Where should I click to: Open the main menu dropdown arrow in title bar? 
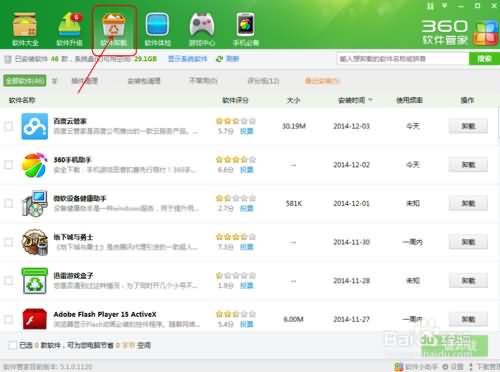pyautogui.click(x=445, y=6)
